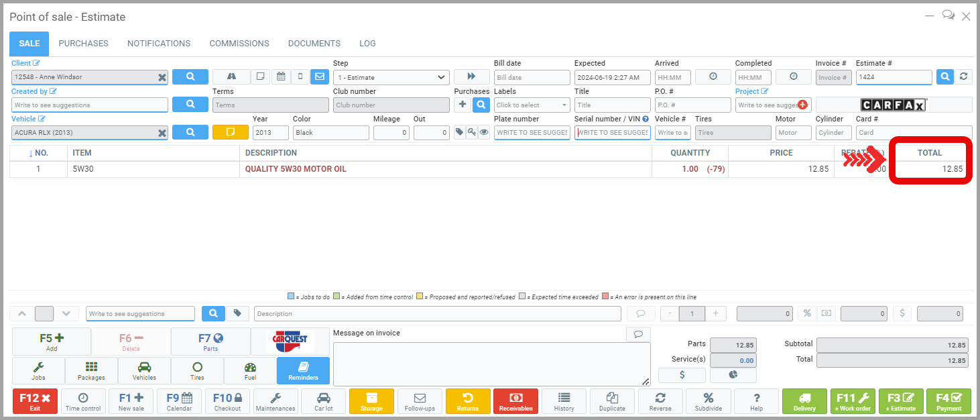Toggle the blue envelope button next to client
This screenshot has width=980, height=420.
320,76
